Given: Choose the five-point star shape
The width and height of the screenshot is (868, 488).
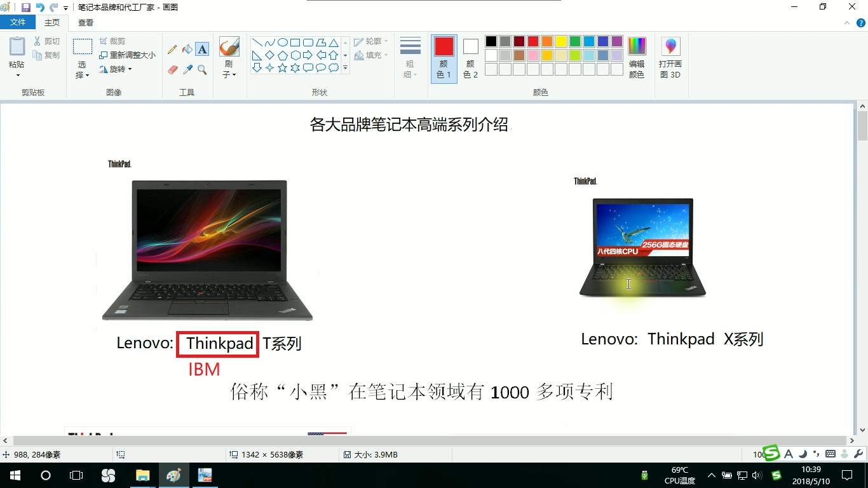Looking at the screenshot, I should [x=283, y=67].
